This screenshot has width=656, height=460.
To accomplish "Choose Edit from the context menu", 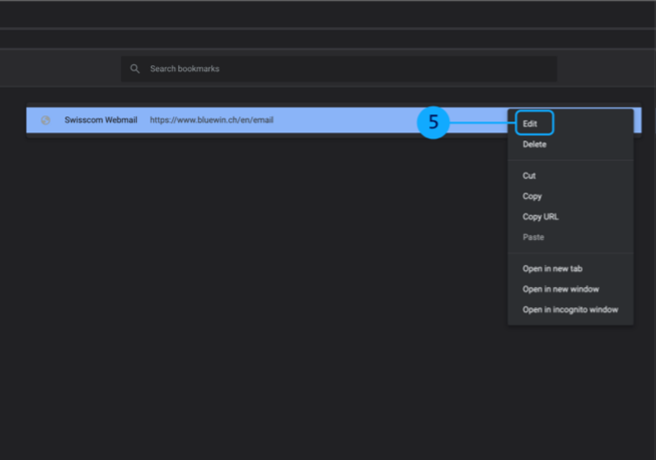I will pyautogui.click(x=533, y=123).
